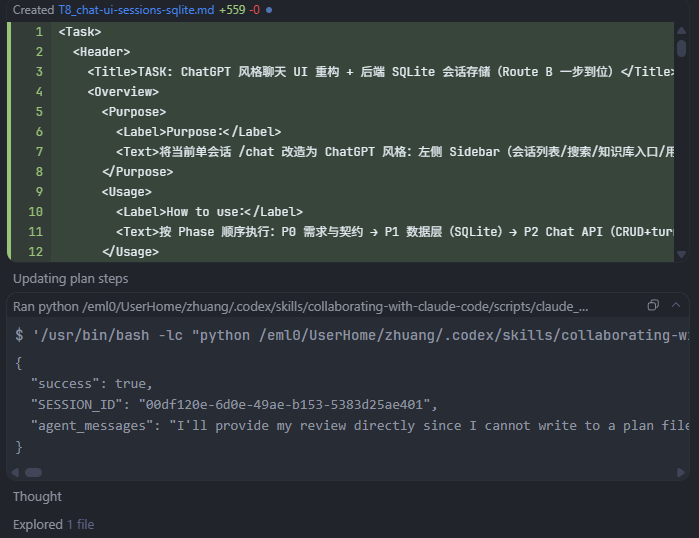The image size is (699, 538).
Task: Click line number 3 in the diff
Action: [39, 72]
